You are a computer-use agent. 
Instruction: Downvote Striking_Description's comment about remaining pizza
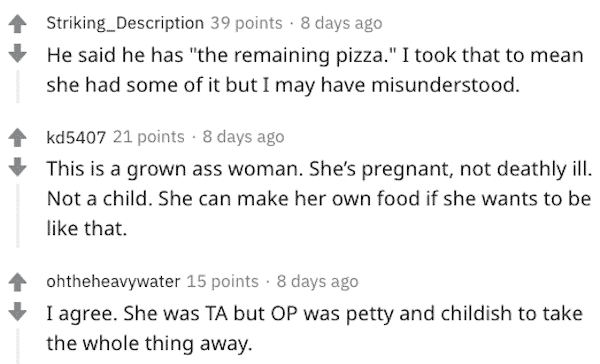[x=17, y=53]
